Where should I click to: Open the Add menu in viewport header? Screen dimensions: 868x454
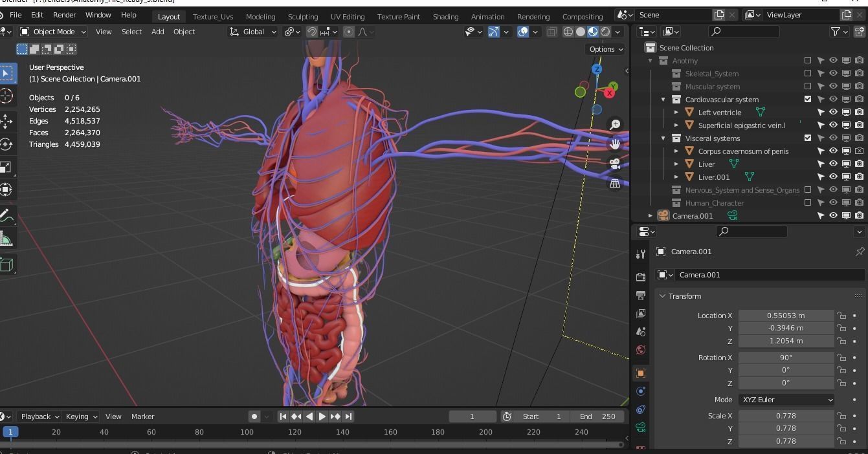click(x=157, y=32)
